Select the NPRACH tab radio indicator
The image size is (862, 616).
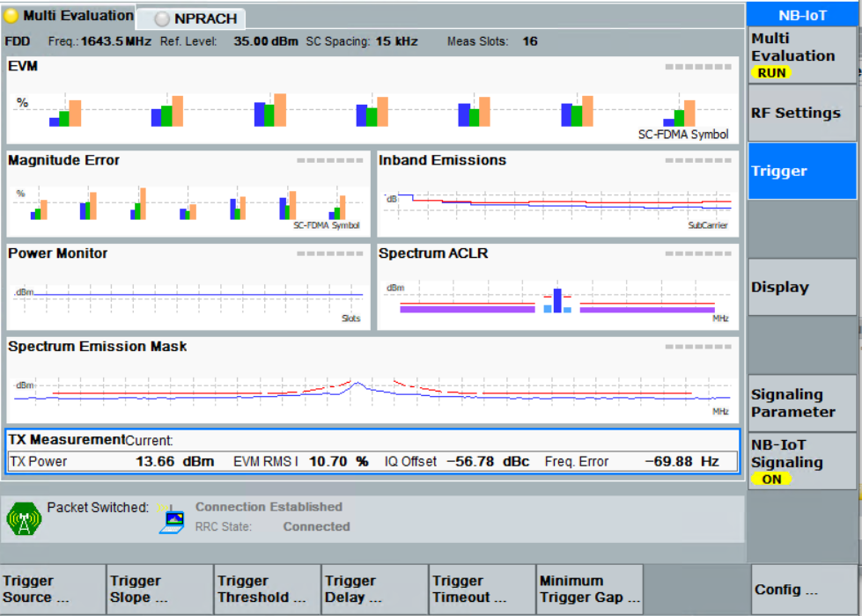pyautogui.click(x=162, y=19)
